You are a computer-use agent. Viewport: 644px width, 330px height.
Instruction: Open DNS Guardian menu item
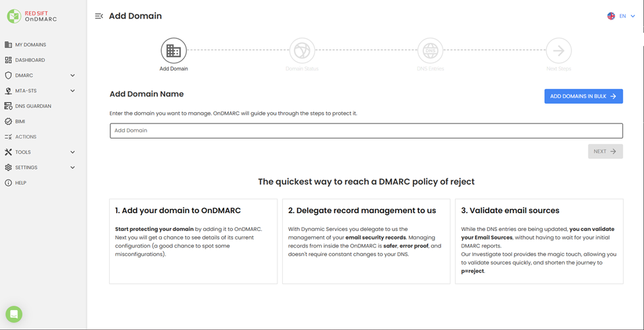pyautogui.click(x=33, y=106)
